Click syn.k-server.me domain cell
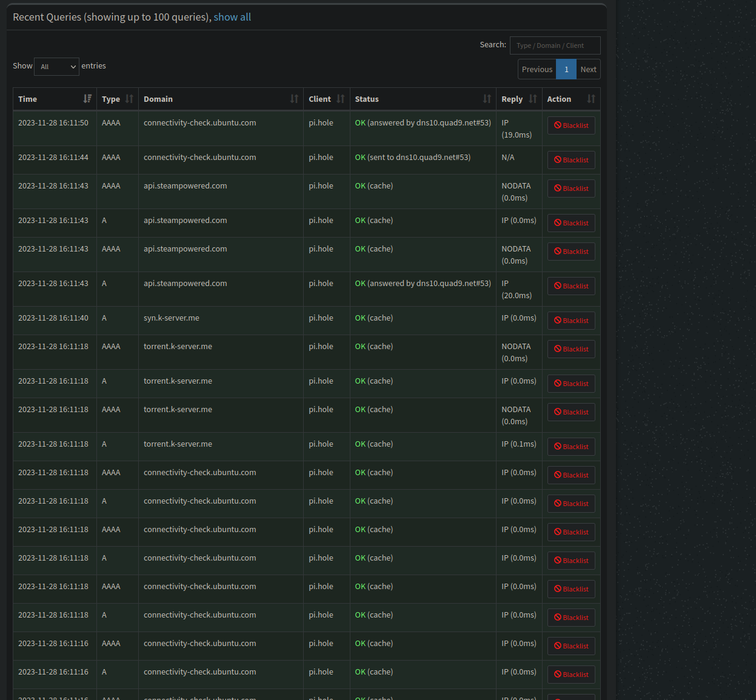 [172, 318]
